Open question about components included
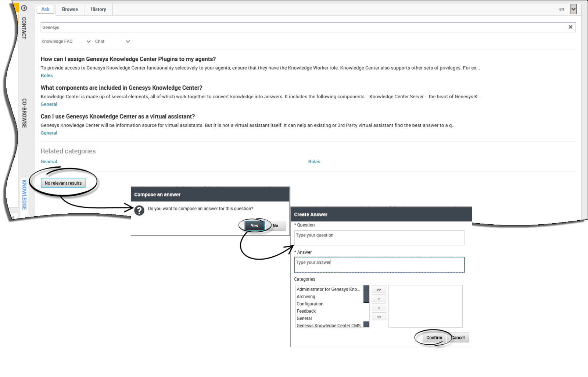This screenshot has height=377, width=588. click(121, 88)
